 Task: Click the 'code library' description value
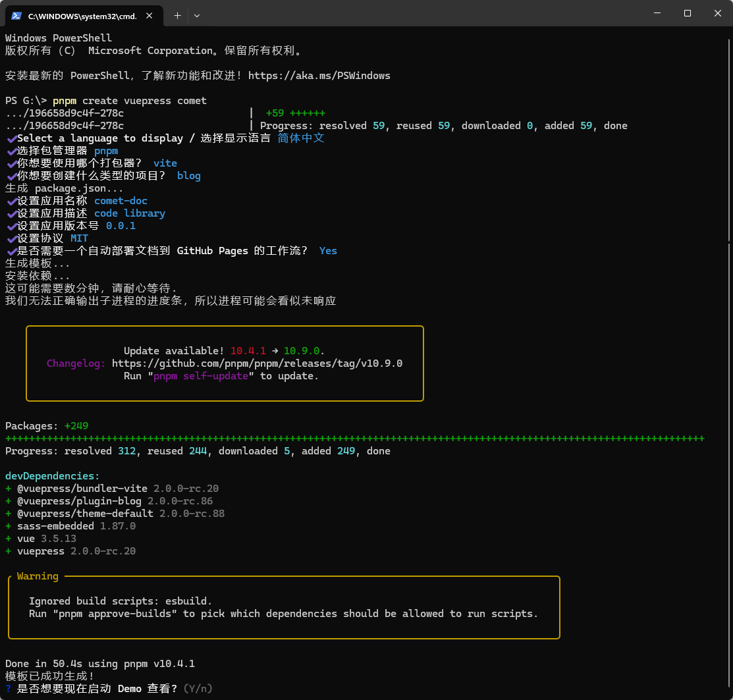pyautogui.click(x=130, y=213)
